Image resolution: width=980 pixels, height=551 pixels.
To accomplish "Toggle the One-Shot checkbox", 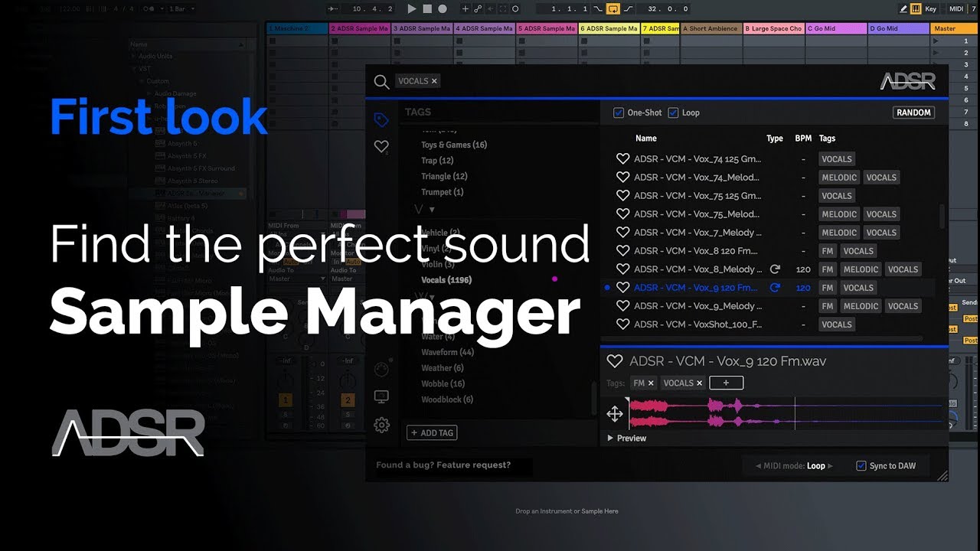I will [619, 112].
